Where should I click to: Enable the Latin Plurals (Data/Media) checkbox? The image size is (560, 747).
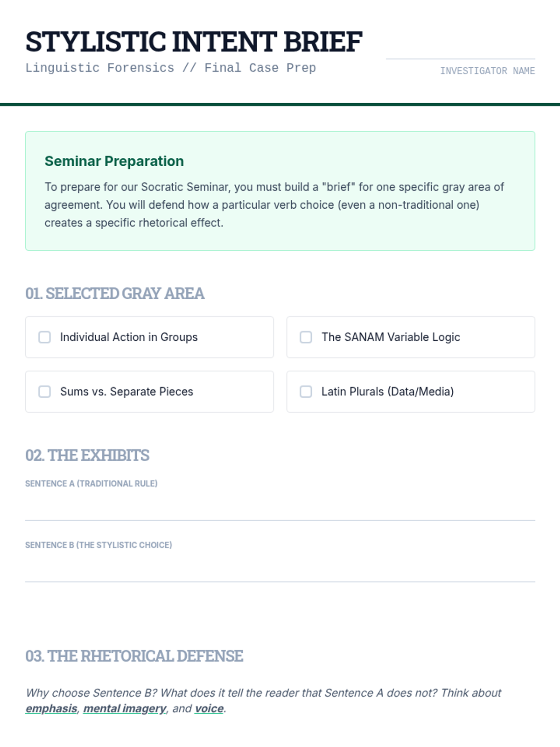(306, 391)
